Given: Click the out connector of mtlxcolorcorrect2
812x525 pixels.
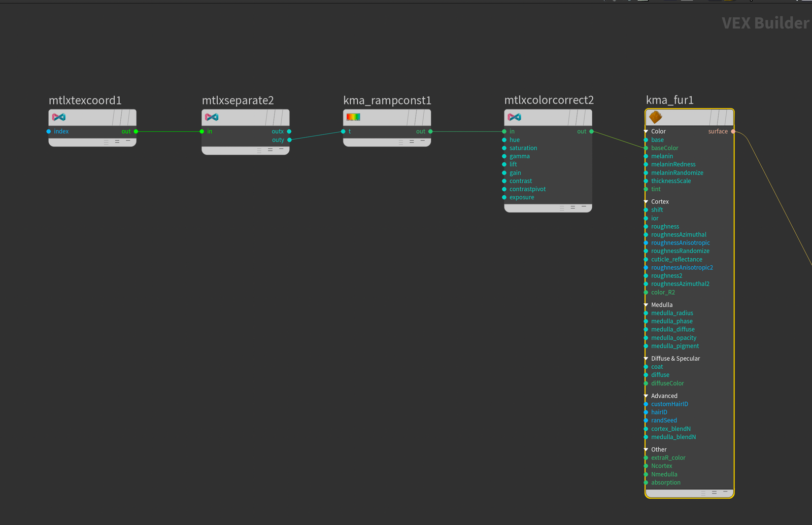Looking at the screenshot, I should 591,131.
